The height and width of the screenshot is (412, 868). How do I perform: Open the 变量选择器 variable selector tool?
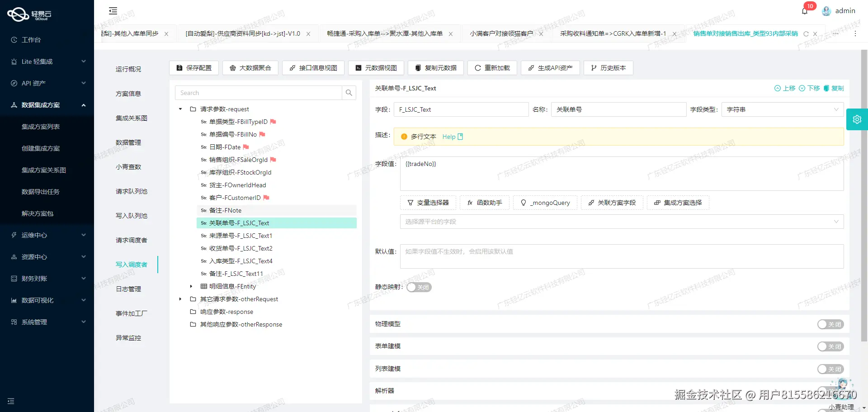coord(428,203)
